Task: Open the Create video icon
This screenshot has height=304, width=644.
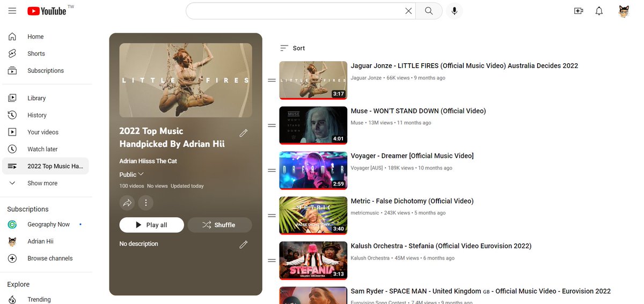Action: point(579,11)
